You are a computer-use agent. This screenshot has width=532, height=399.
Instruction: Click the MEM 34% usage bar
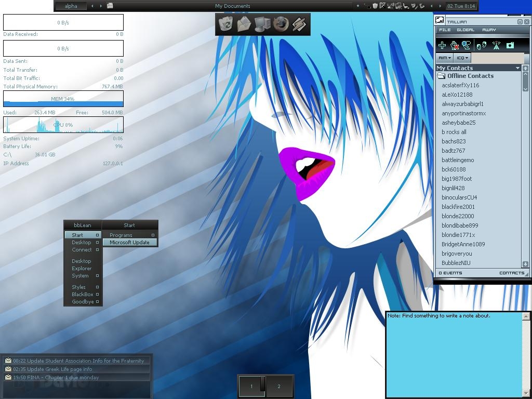(x=63, y=99)
